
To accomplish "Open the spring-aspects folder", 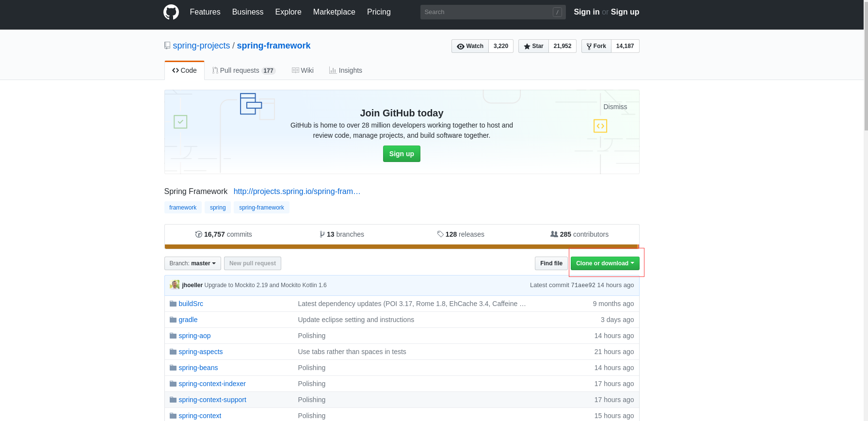I will (x=201, y=352).
